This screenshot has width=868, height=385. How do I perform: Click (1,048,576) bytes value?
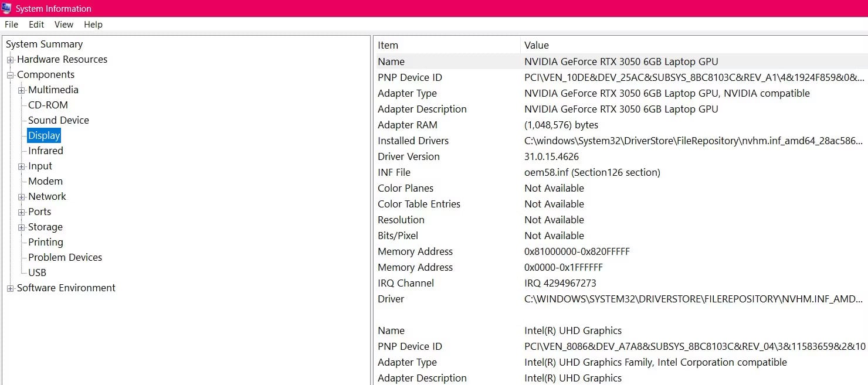tap(561, 125)
